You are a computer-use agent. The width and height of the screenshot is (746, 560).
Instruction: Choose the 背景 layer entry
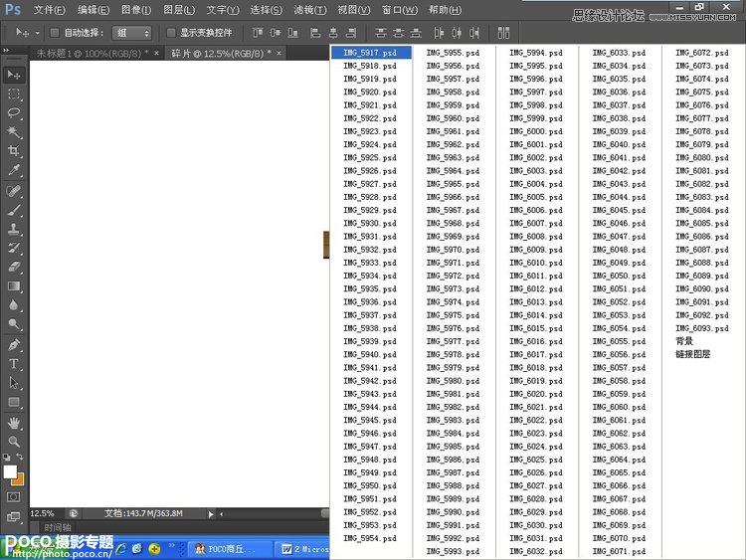[x=684, y=341]
